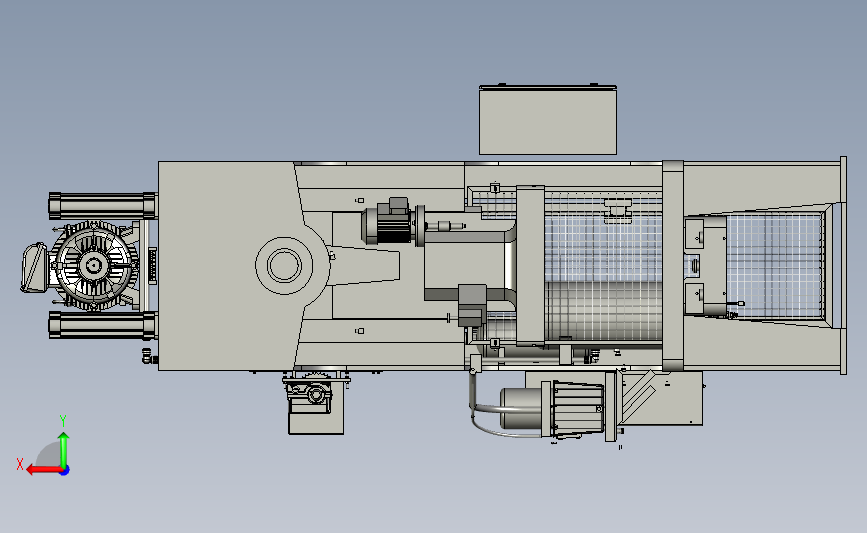
Task: Select the upper cylinder beside the fan motor
Action: (102, 206)
